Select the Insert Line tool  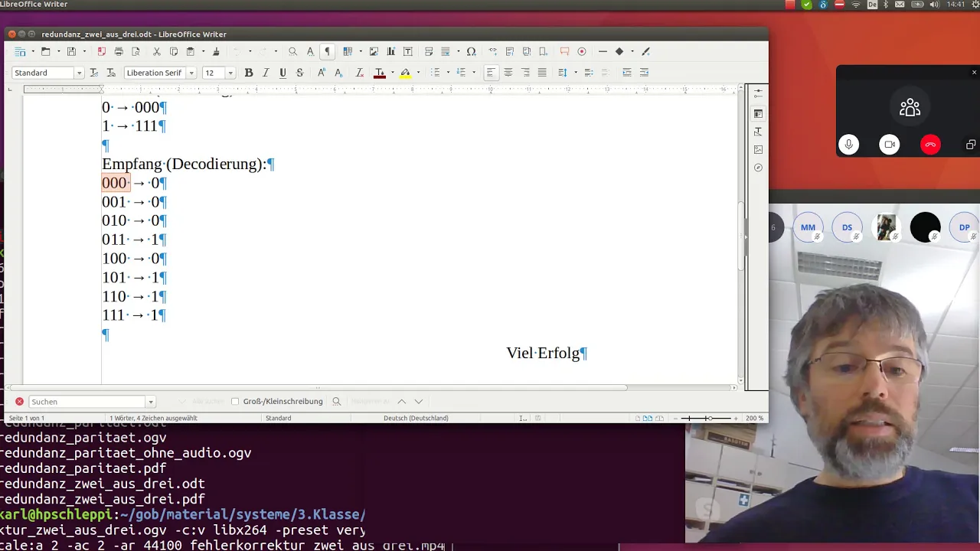point(603,51)
